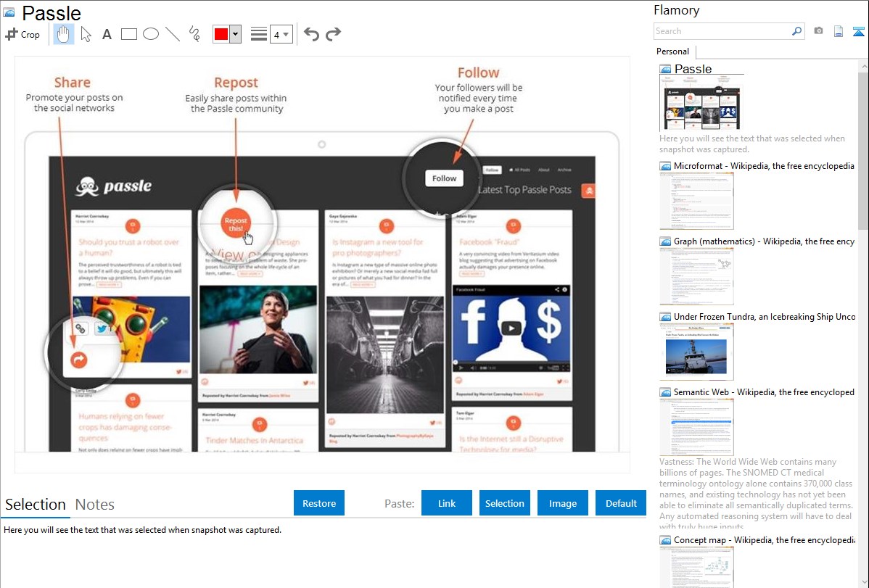The height and width of the screenshot is (588, 869).
Task: Click the snapshot icon beside the large Passle title
Action: (9, 13)
